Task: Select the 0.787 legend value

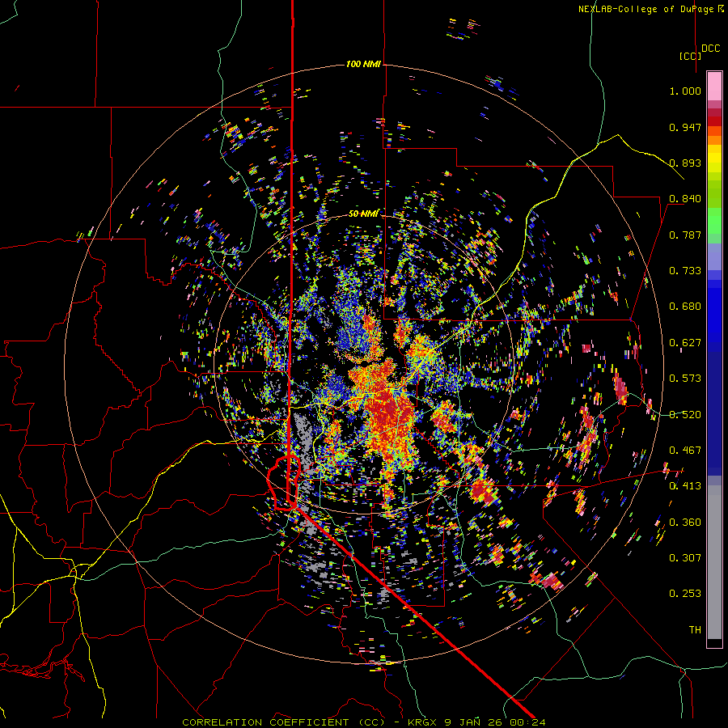Action: [685, 235]
